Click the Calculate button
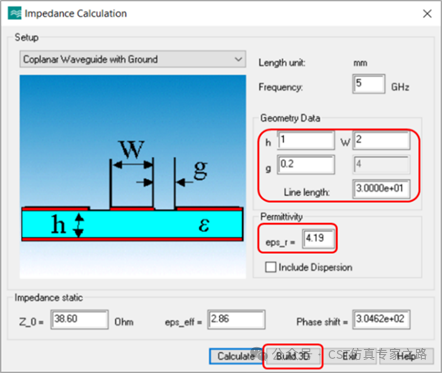This screenshot has width=442, height=373. [x=236, y=356]
